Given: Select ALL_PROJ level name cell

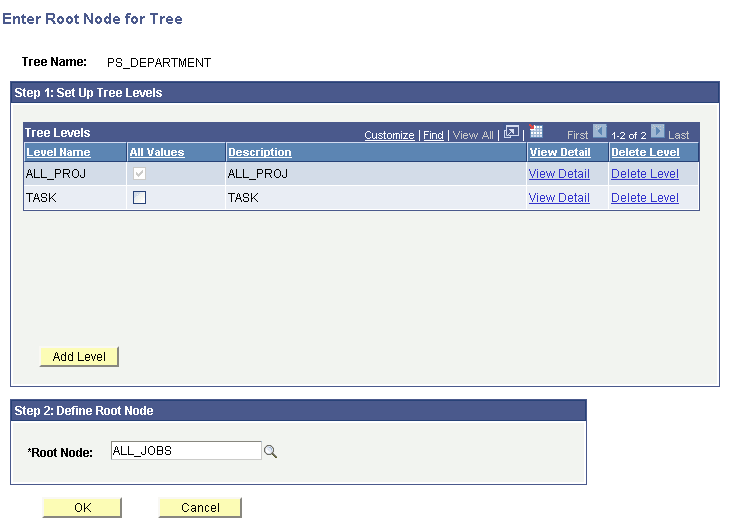Looking at the screenshot, I should 56,174.
